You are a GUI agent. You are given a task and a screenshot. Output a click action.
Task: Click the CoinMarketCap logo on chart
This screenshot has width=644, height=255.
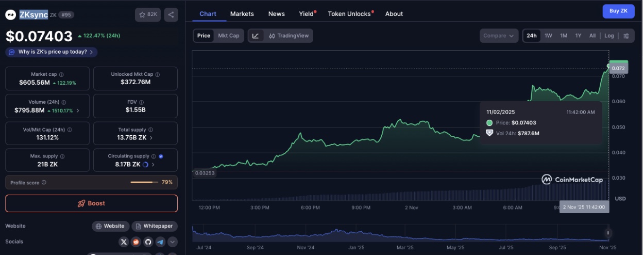572,179
